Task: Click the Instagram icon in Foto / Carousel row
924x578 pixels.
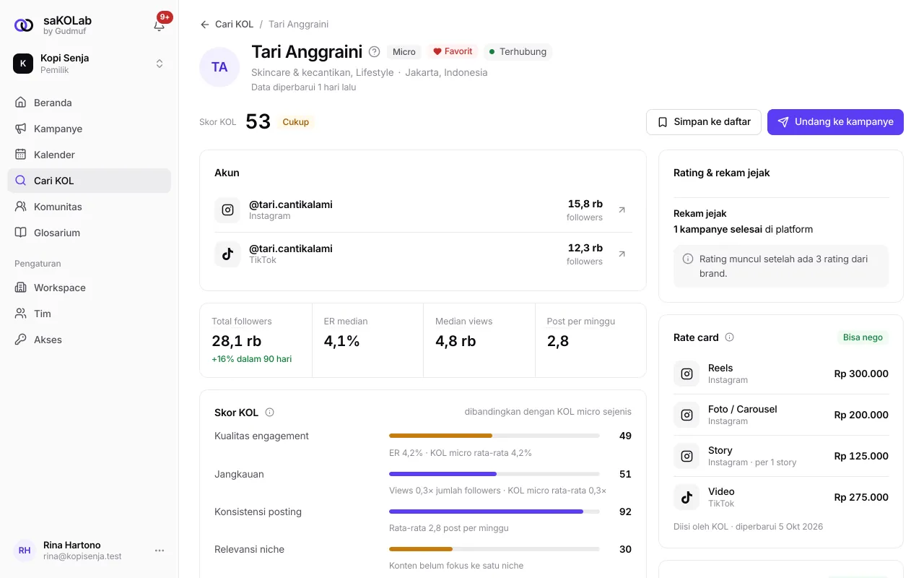Action: [687, 415]
